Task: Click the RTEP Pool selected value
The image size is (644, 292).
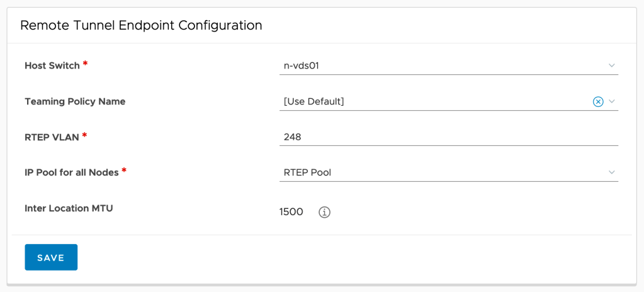Action: point(307,172)
